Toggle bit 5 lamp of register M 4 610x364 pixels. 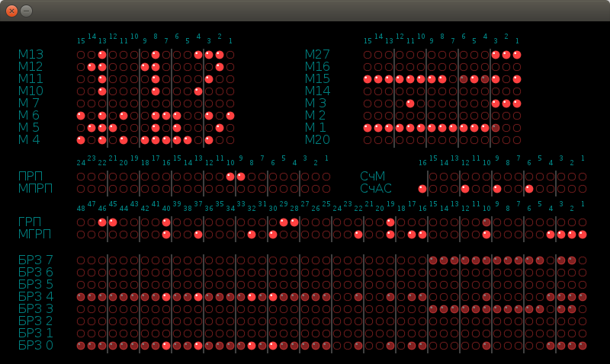188,140
